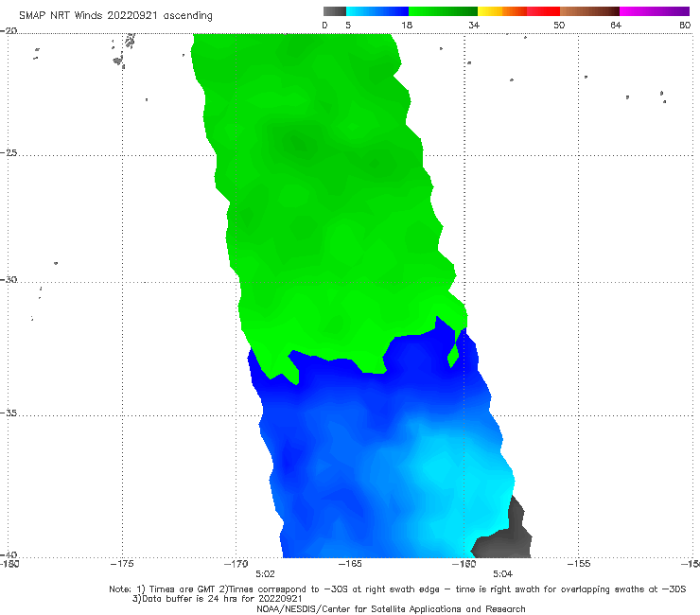Screen dimensions: 700x615
Task: Click the swath time label '5:04'
Action: tap(502, 574)
